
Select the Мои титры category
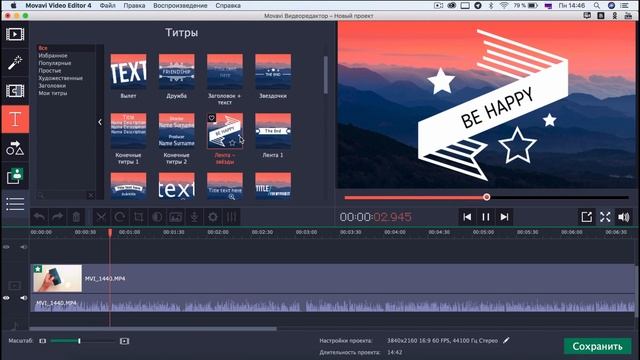point(53,93)
